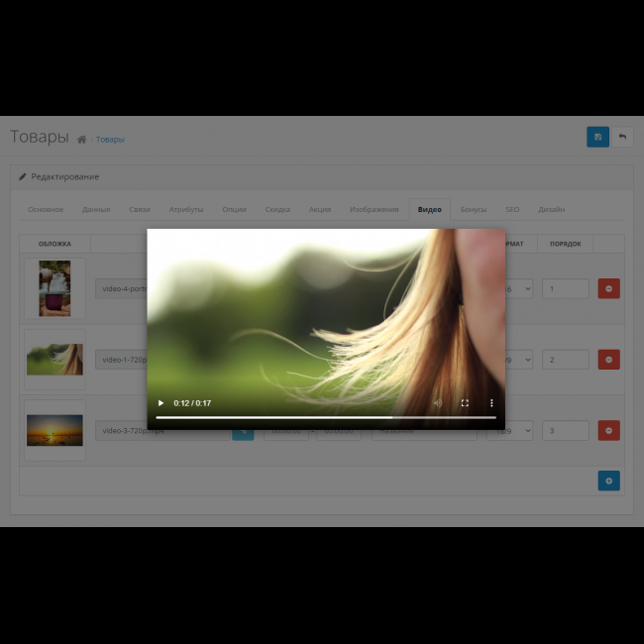Open the Основное tab
Viewport: 644px width, 644px height.
(x=46, y=210)
